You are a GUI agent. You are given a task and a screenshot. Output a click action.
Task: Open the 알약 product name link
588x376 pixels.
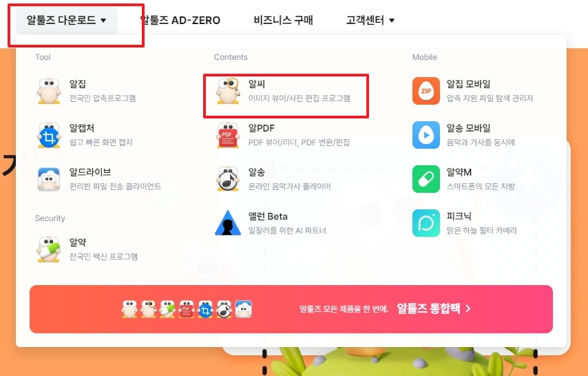78,242
